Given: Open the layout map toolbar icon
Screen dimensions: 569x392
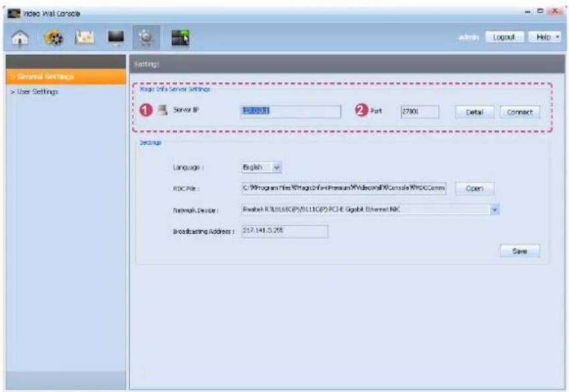Looking at the screenshot, I should coord(84,37).
